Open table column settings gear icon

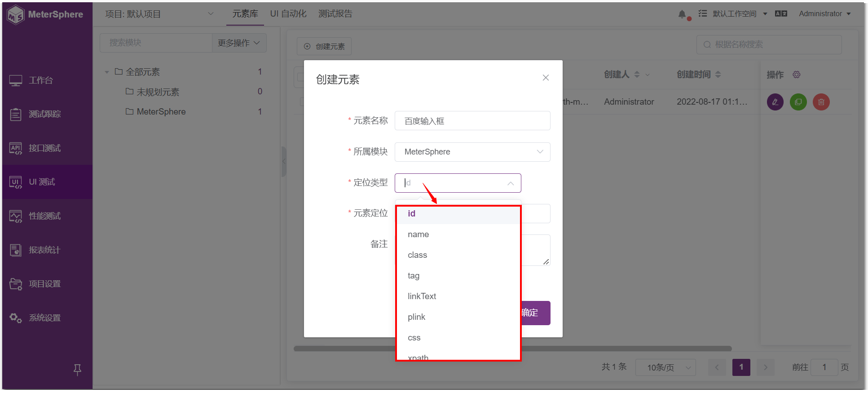click(797, 75)
